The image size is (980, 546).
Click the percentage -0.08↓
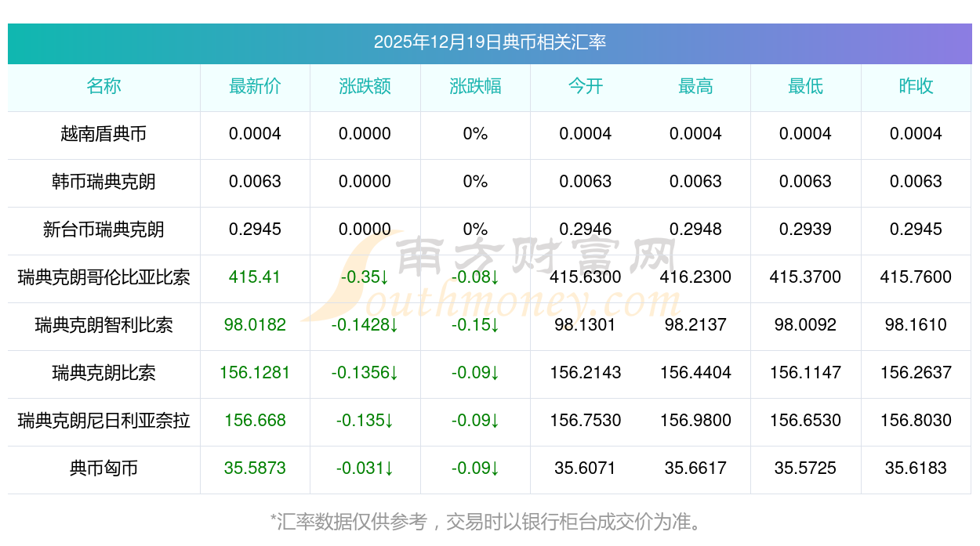[x=475, y=277]
